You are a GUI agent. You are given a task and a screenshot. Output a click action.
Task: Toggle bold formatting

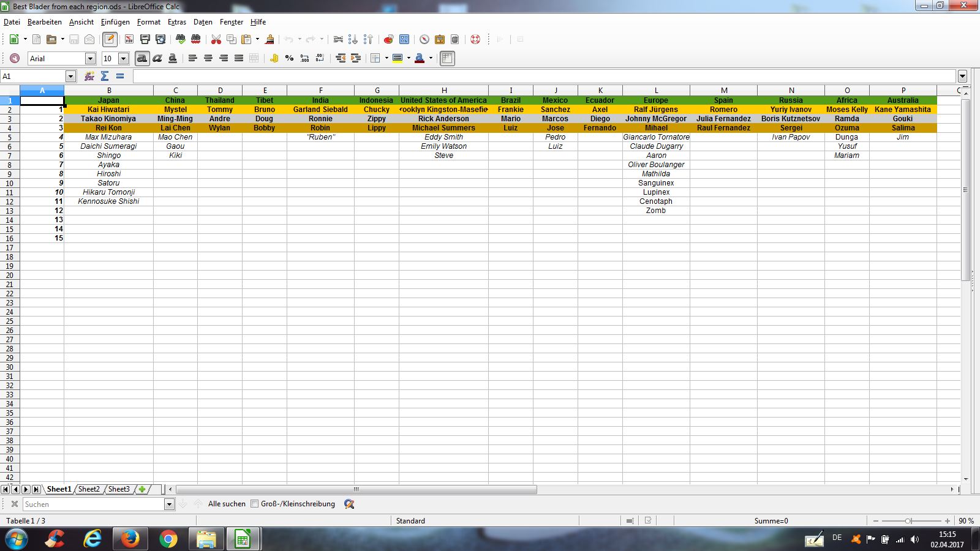(x=142, y=58)
